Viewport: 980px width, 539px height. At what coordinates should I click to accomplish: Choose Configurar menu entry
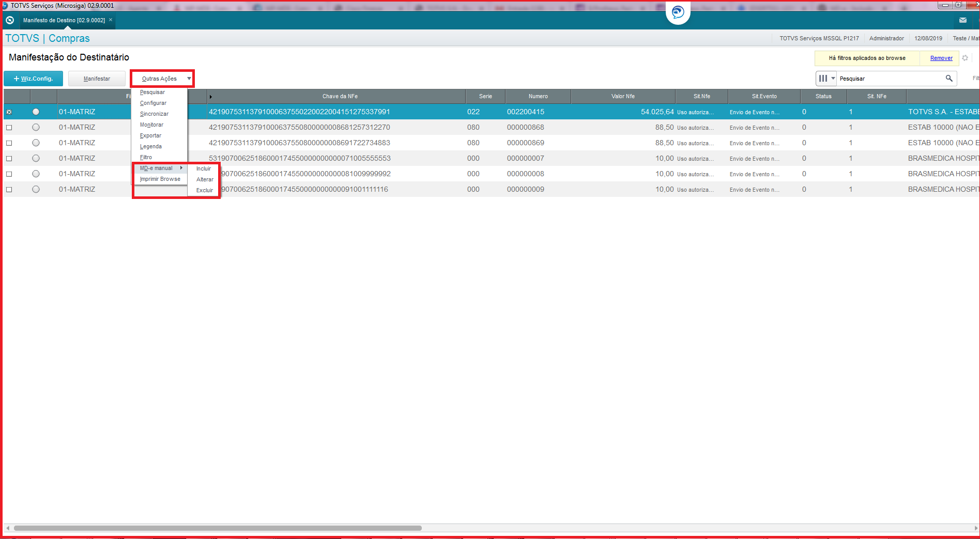pyautogui.click(x=153, y=103)
